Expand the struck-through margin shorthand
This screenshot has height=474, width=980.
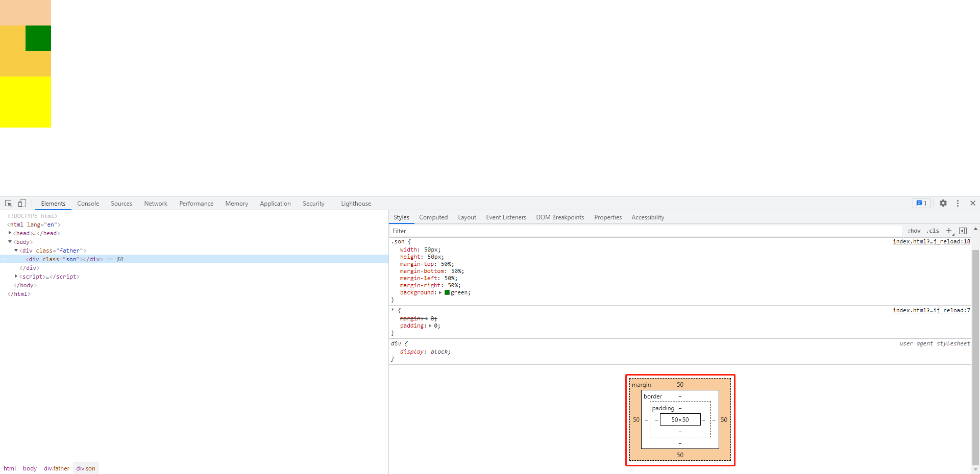point(426,318)
